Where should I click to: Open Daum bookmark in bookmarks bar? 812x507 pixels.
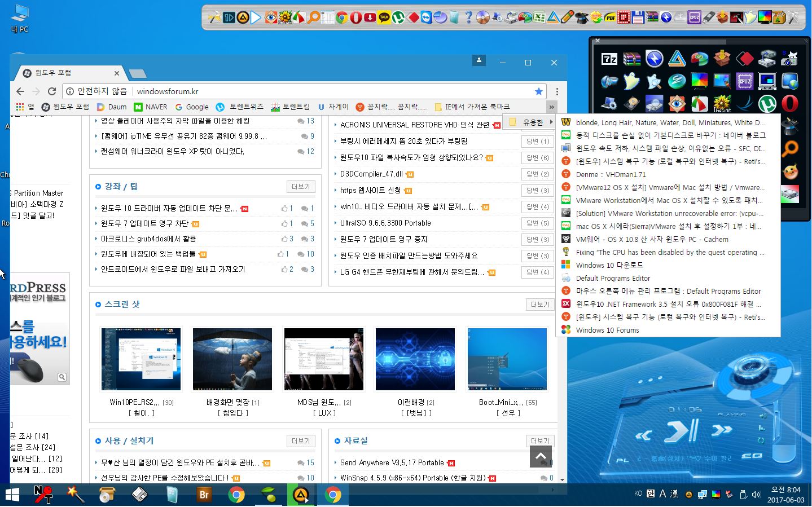pos(112,107)
